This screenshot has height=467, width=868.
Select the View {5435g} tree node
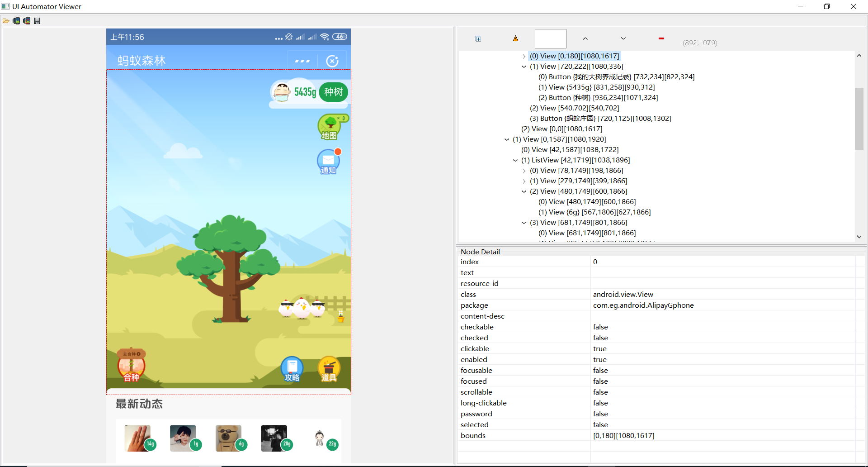click(x=597, y=87)
